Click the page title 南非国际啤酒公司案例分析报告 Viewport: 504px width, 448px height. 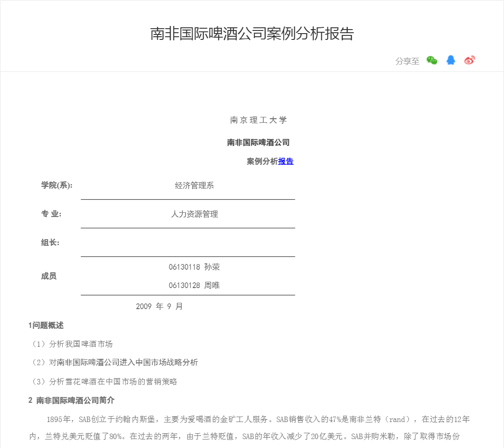tap(252, 34)
